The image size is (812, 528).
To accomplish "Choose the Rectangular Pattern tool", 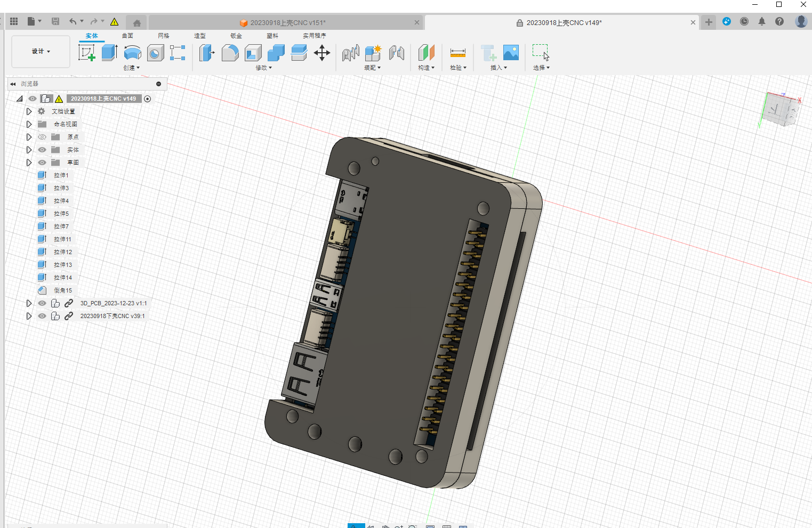I will [178, 53].
